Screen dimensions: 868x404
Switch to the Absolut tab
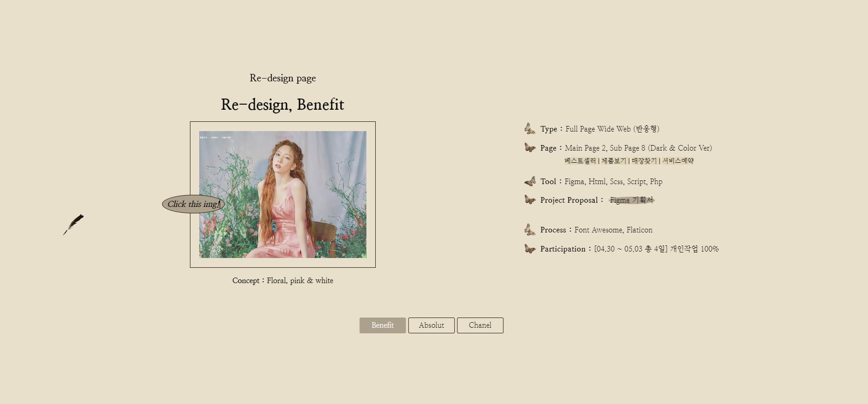pos(431,325)
